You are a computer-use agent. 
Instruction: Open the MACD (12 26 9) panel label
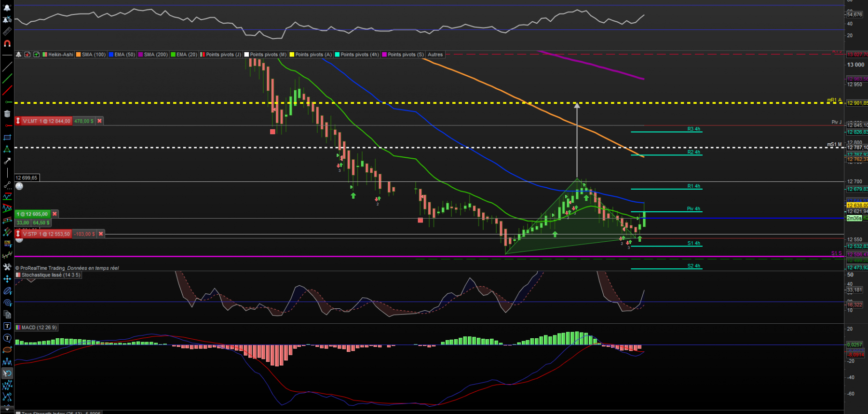point(39,328)
